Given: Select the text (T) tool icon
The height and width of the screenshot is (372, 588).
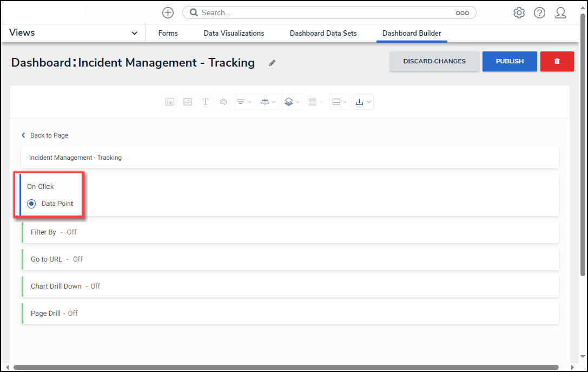Looking at the screenshot, I should tap(206, 102).
